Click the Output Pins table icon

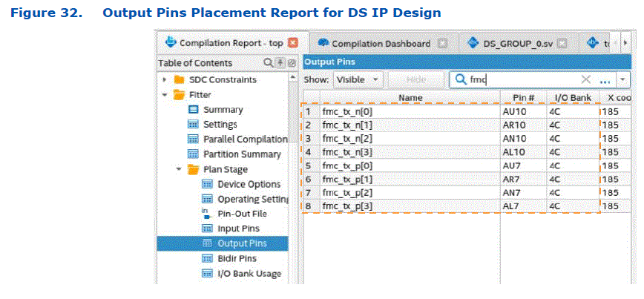click(208, 243)
